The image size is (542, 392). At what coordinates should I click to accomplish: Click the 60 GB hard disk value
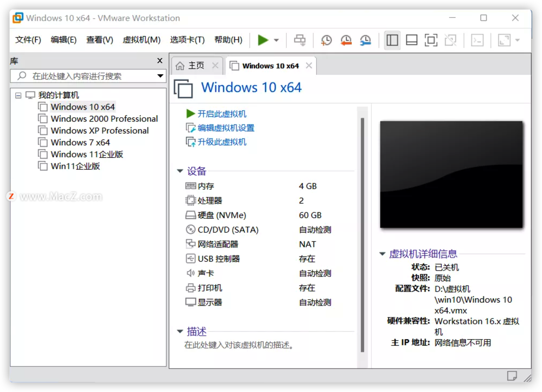[x=310, y=215]
